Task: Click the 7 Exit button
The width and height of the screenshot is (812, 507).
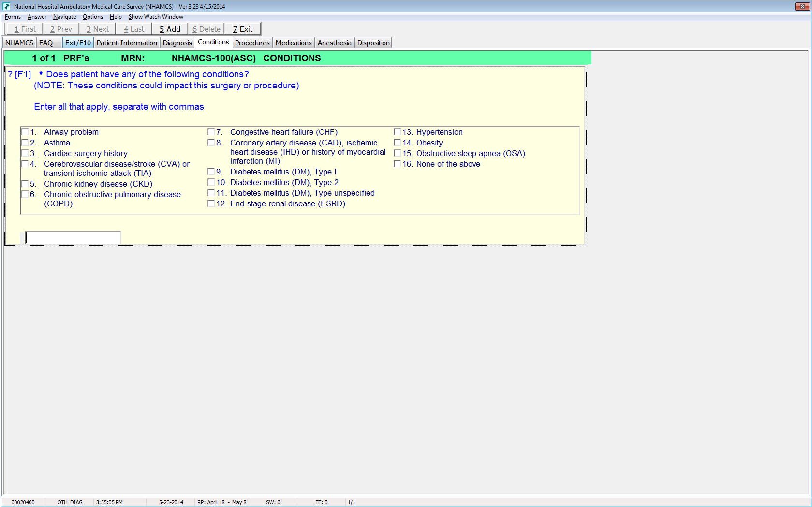Action: [x=242, y=29]
